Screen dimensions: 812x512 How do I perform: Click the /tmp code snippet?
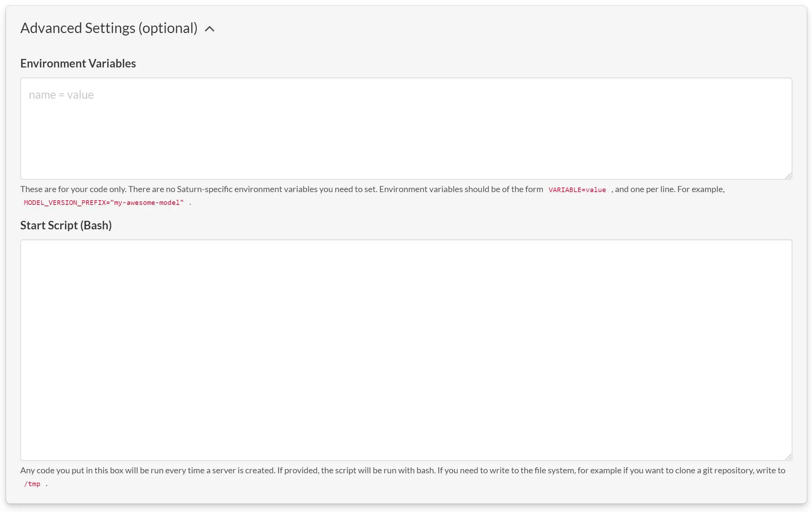pos(32,484)
